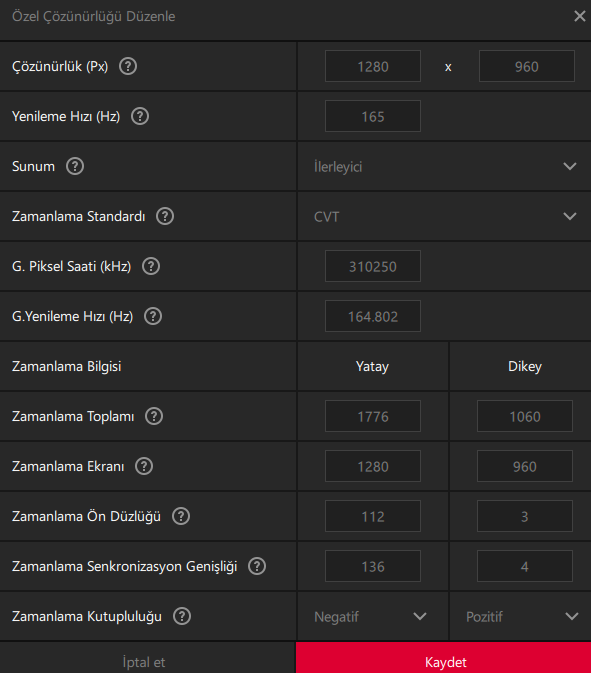
Task: Select the refresh rate field showing 165
Action: click(x=373, y=116)
